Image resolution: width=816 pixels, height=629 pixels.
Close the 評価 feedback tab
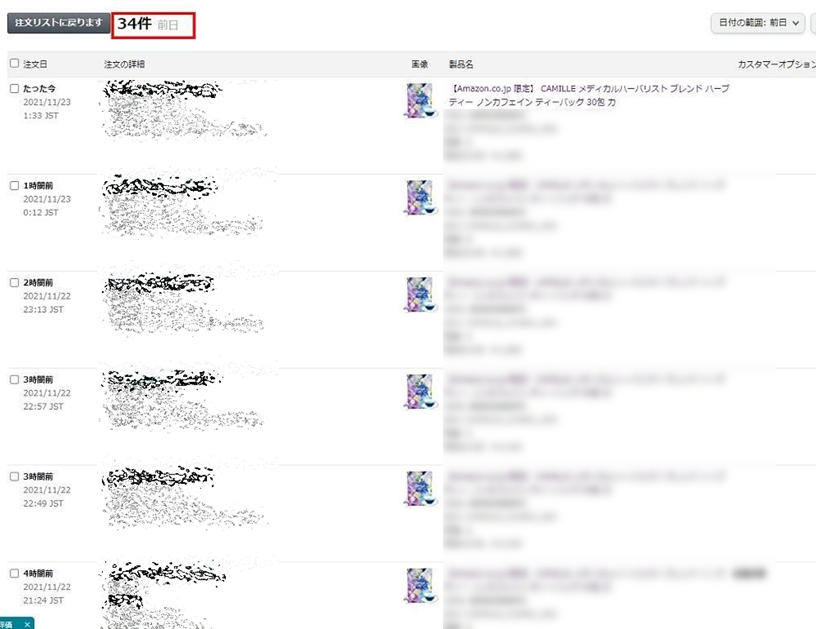pyautogui.click(x=27, y=624)
